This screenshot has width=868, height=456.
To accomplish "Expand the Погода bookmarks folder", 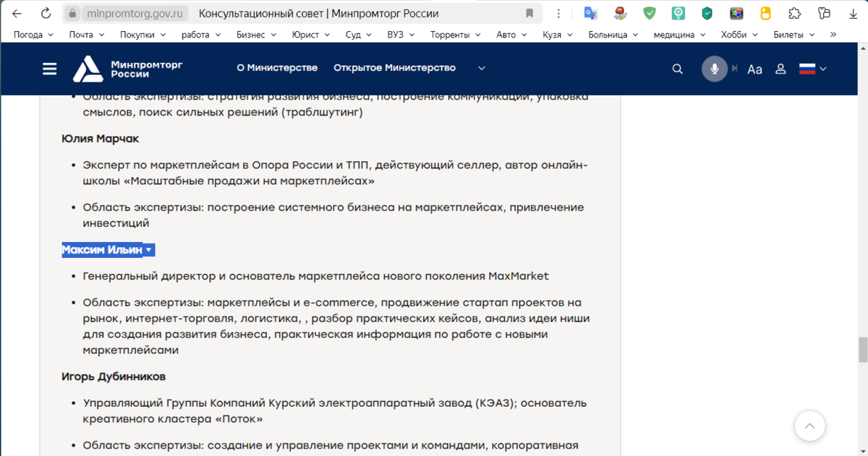I will (x=33, y=34).
